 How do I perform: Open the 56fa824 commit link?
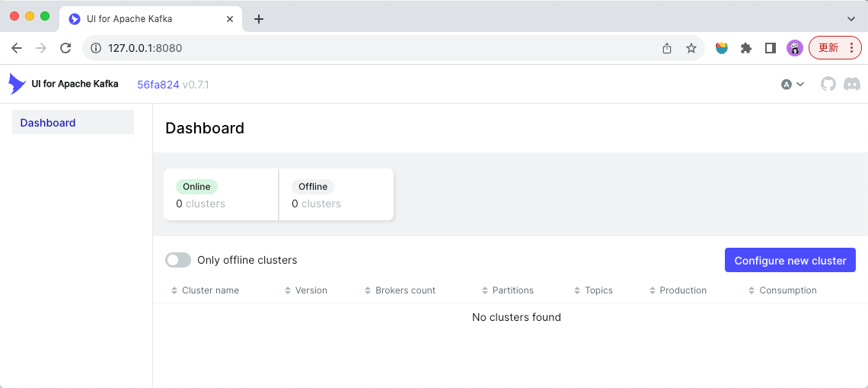(158, 85)
